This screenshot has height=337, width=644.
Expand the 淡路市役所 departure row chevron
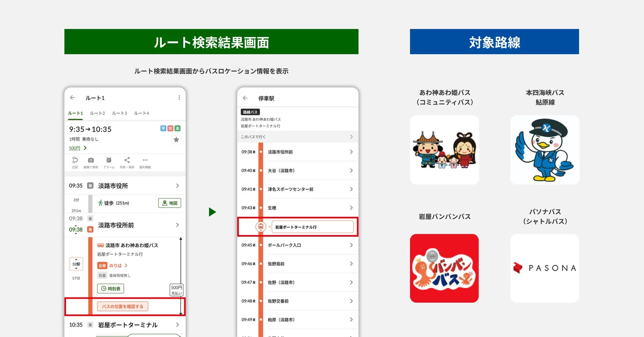177,186
